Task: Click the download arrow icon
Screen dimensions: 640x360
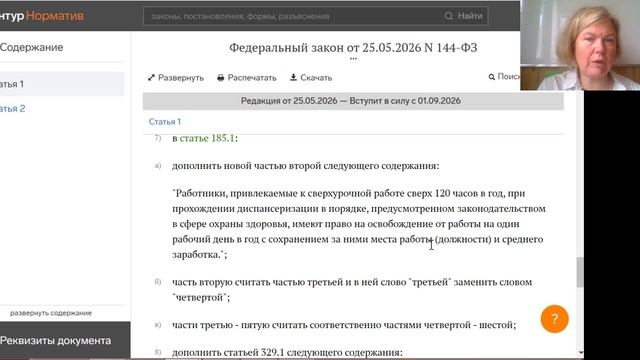Action: [x=293, y=77]
